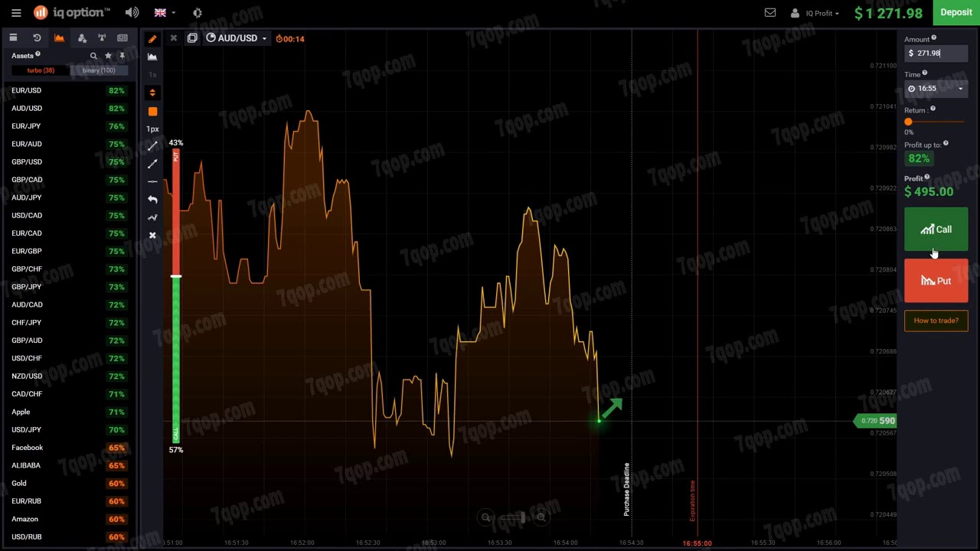The image size is (980, 551).
Task: Select the USD/RUB asset row
Action: 69,536
